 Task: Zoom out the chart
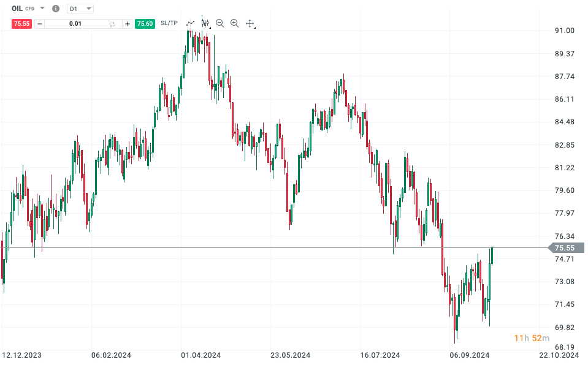(220, 23)
